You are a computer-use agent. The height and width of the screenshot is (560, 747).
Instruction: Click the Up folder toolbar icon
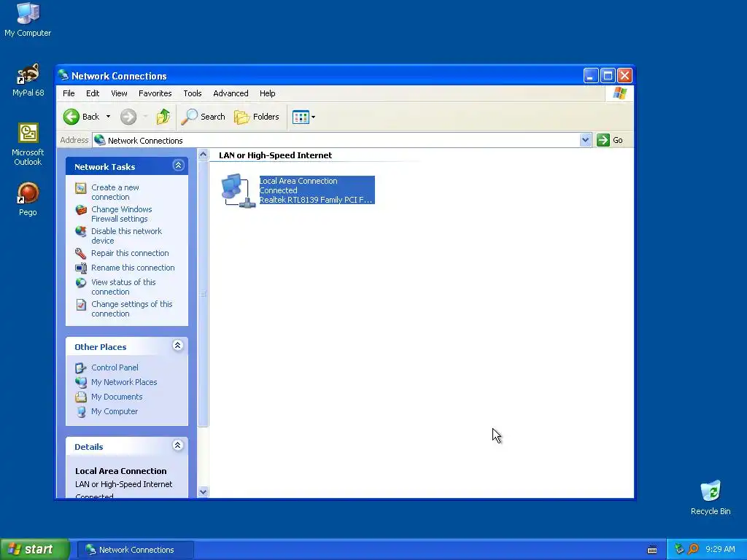pos(163,117)
